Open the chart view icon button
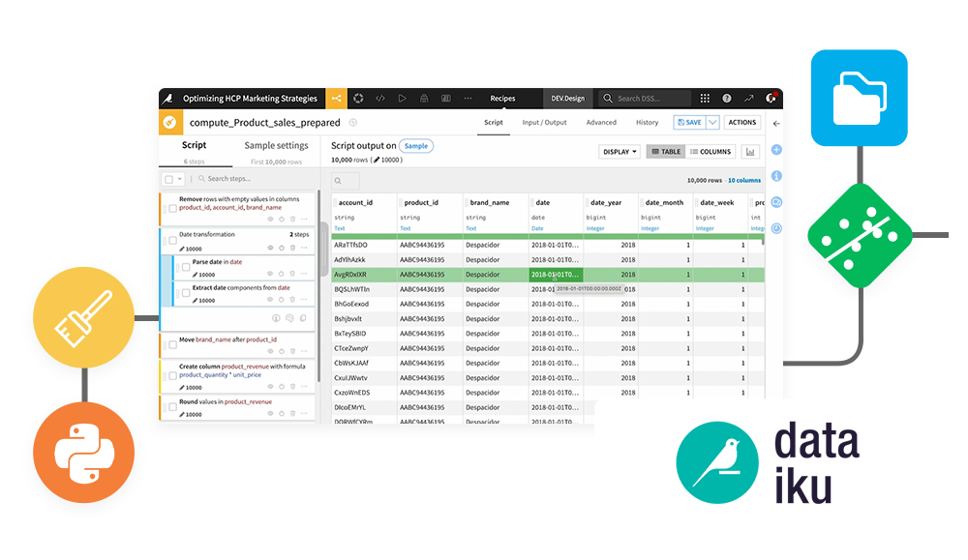The width and height of the screenshot is (968, 560). point(750,152)
